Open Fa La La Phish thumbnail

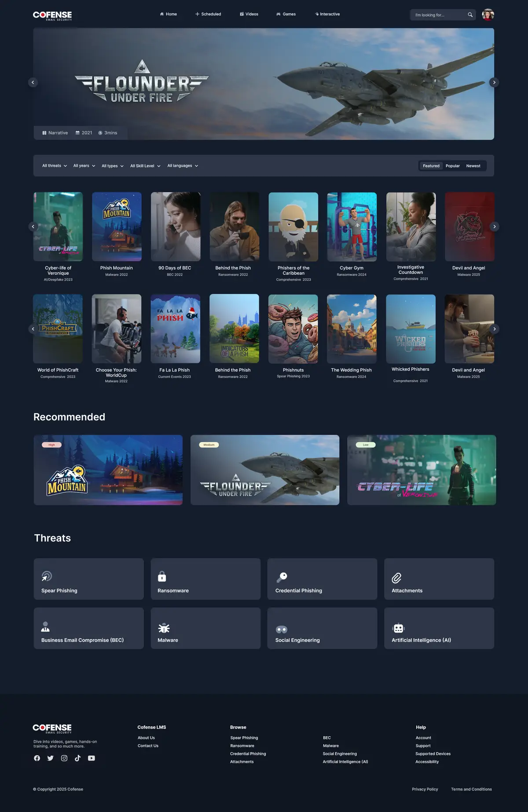176,329
